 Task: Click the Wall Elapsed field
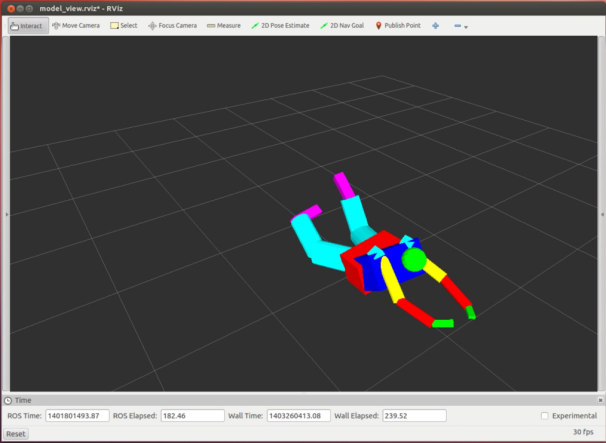(414, 416)
